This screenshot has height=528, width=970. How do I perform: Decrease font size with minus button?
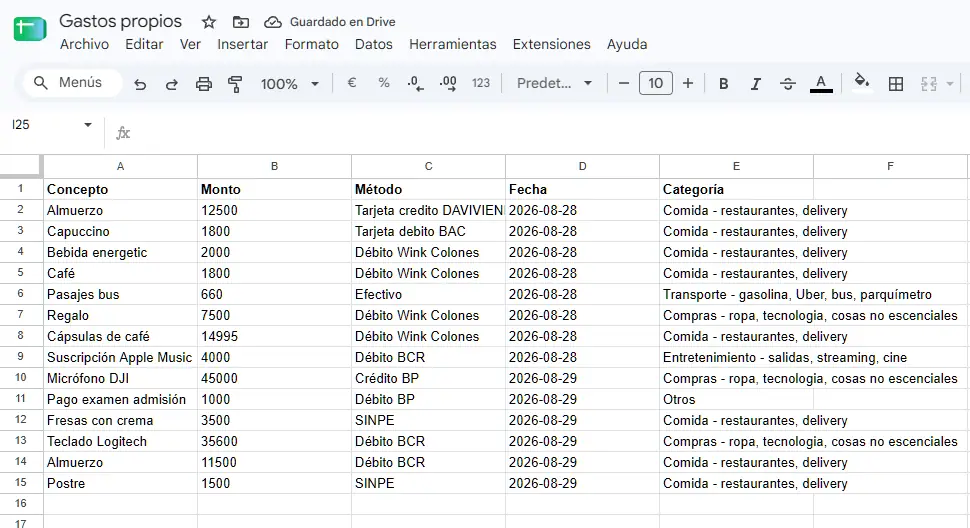[x=624, y=83]
